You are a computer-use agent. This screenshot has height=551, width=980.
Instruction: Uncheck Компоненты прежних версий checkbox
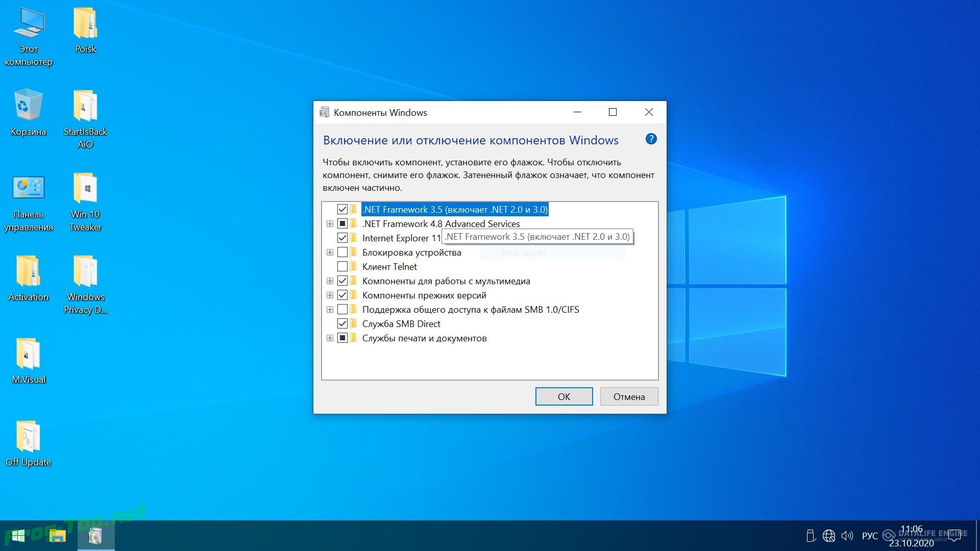(342, 295)
